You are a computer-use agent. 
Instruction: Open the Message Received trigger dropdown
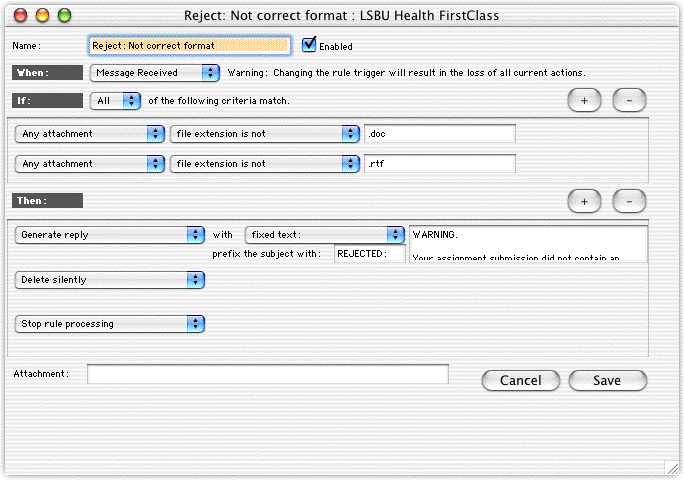point(154,73)
